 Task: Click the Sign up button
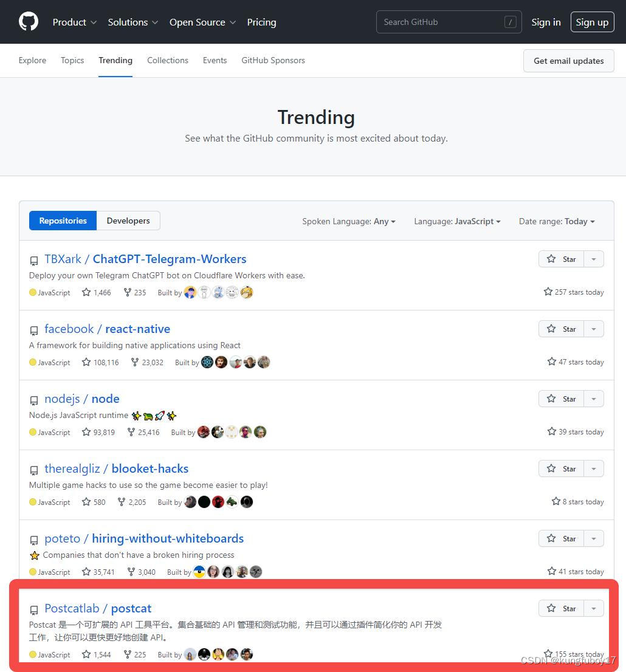[x=592, y=22]
